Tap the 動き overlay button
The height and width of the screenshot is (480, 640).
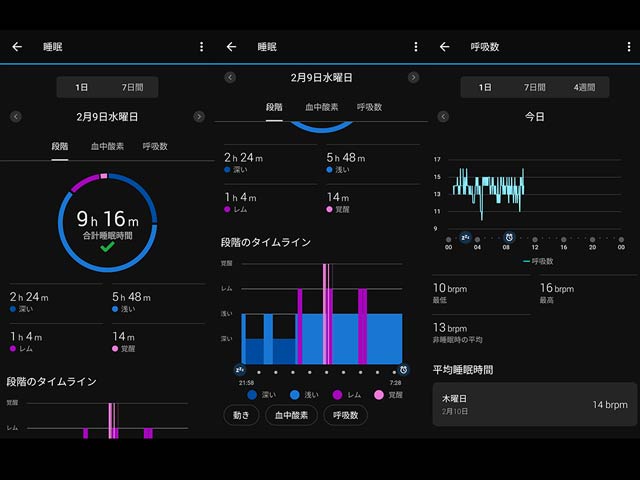(x=241, y=415)
